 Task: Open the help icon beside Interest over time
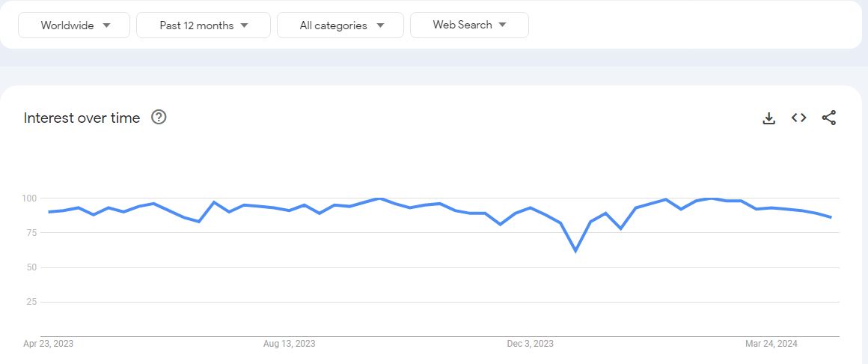(159, 118)
